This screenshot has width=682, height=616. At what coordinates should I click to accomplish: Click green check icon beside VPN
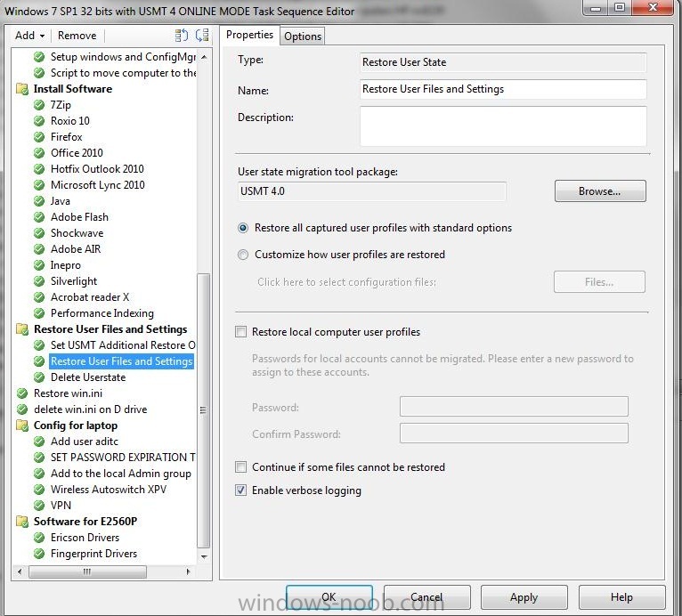click(x=39, y=506)
